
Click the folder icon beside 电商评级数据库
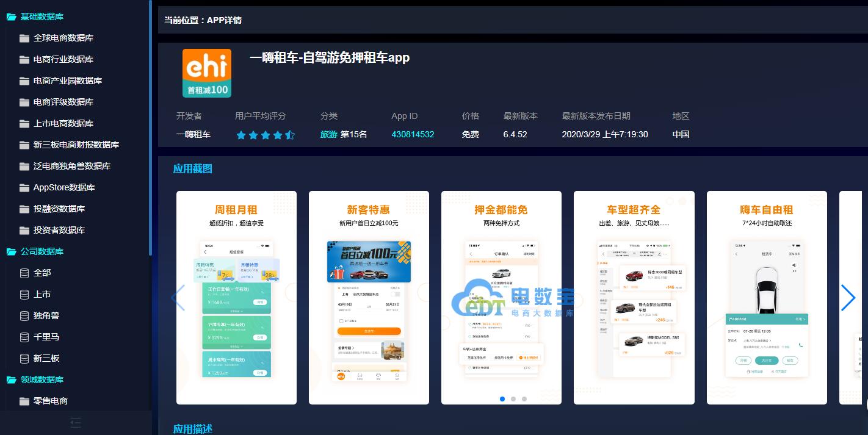point(24,102)
